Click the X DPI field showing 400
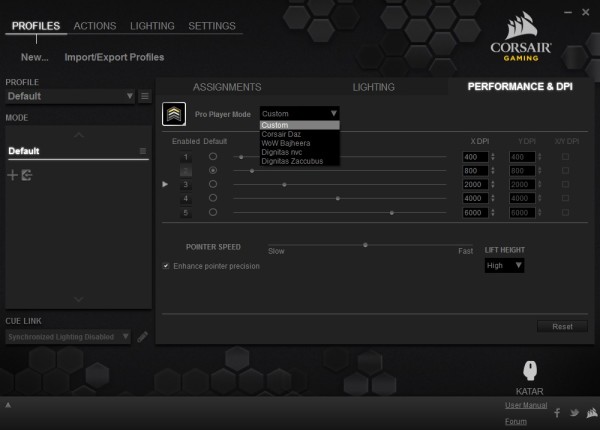 tap(475, 157)
